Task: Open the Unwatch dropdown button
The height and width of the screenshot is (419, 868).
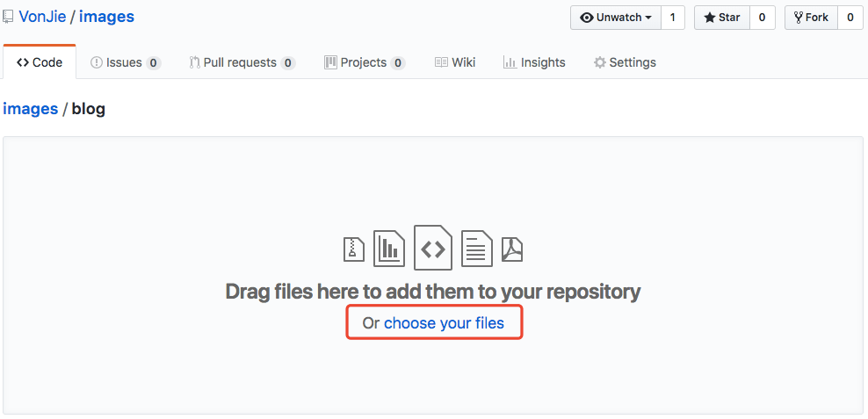Action: 616,18
